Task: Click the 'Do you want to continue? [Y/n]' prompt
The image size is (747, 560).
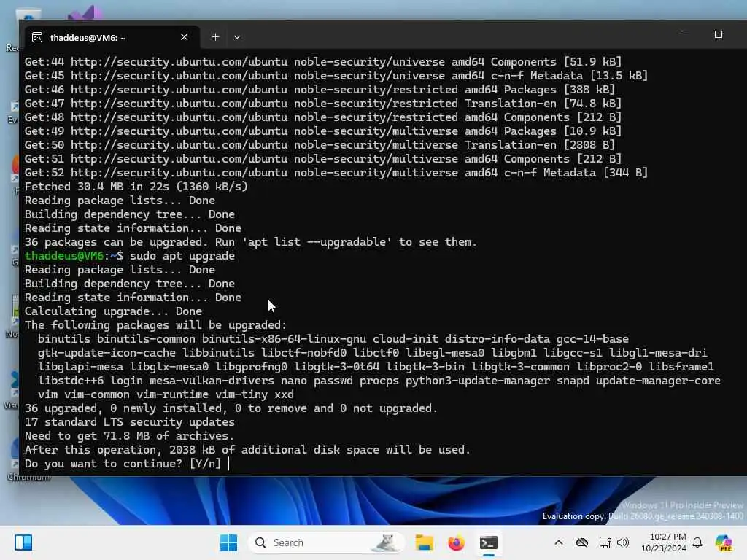Action: (123, 464)
